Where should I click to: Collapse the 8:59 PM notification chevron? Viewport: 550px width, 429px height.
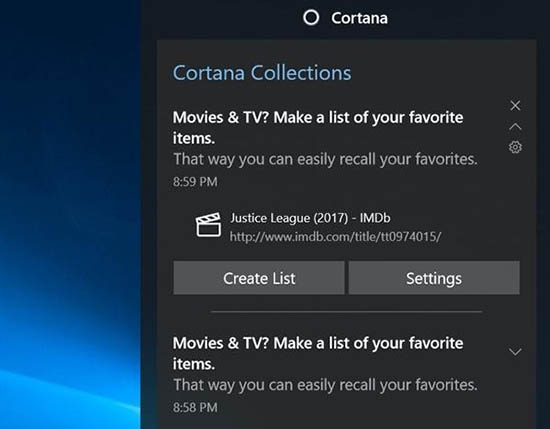(x=515, y=126)
